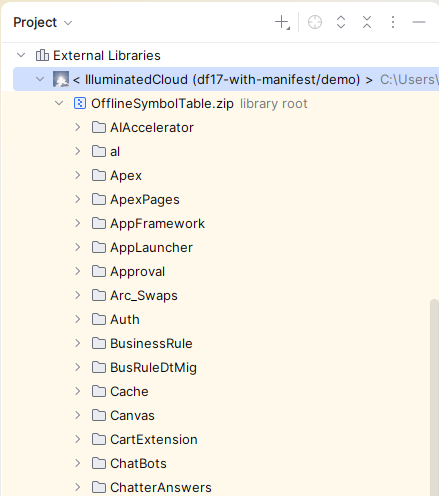Collapse the External Libraries node
Screen dimensions: 439x496
pos(21,55)
